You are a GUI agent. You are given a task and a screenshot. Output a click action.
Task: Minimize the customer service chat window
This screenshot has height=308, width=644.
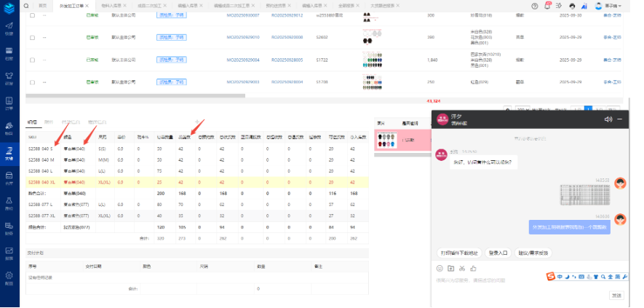point(619,119)
